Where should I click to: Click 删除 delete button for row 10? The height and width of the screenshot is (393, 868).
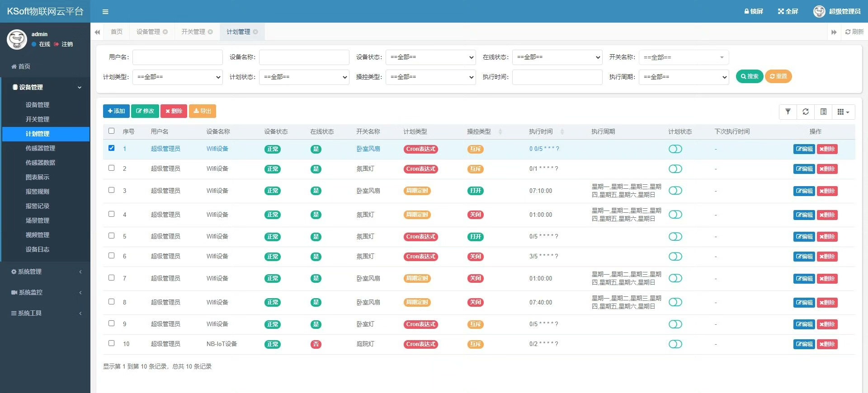827,344
